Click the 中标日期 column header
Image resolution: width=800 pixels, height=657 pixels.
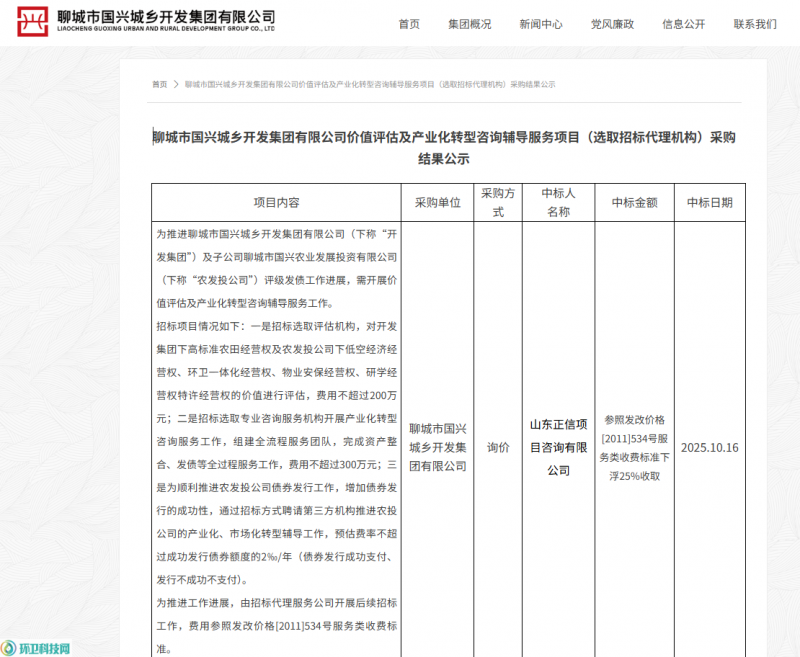[709, 202]
